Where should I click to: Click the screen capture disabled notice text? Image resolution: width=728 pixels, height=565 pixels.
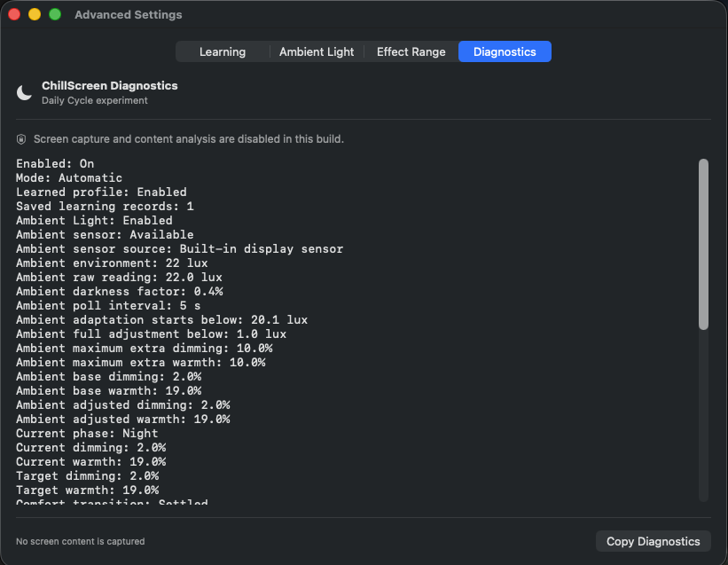tap(189, 139)
